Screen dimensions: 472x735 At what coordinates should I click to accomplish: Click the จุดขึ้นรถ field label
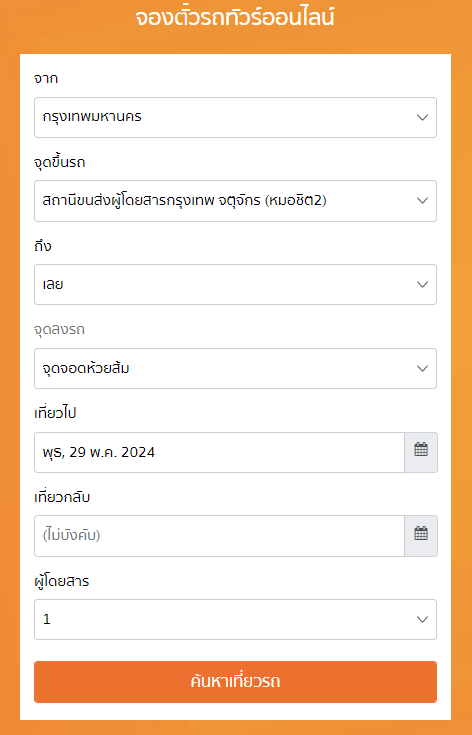(60, 162)
